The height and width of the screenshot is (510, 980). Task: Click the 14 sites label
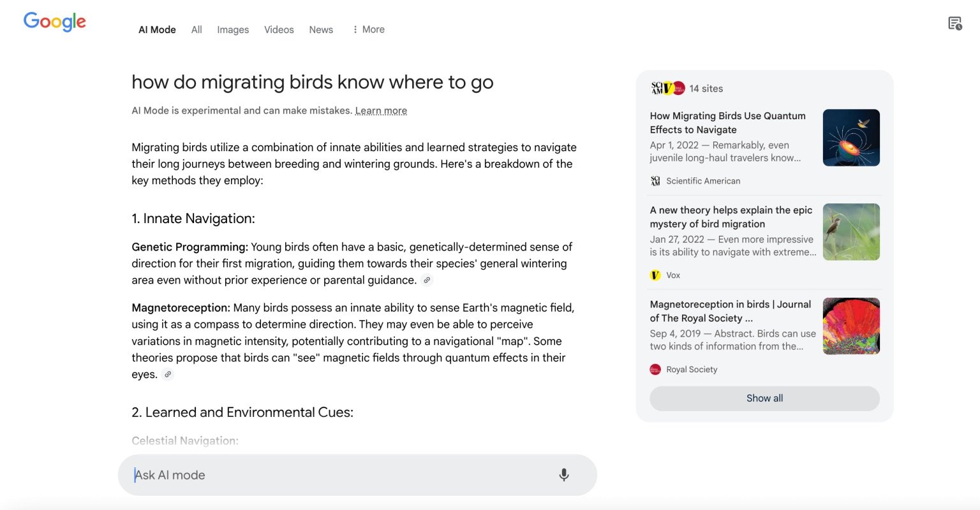pyautogui.click(x=706, y=89)
